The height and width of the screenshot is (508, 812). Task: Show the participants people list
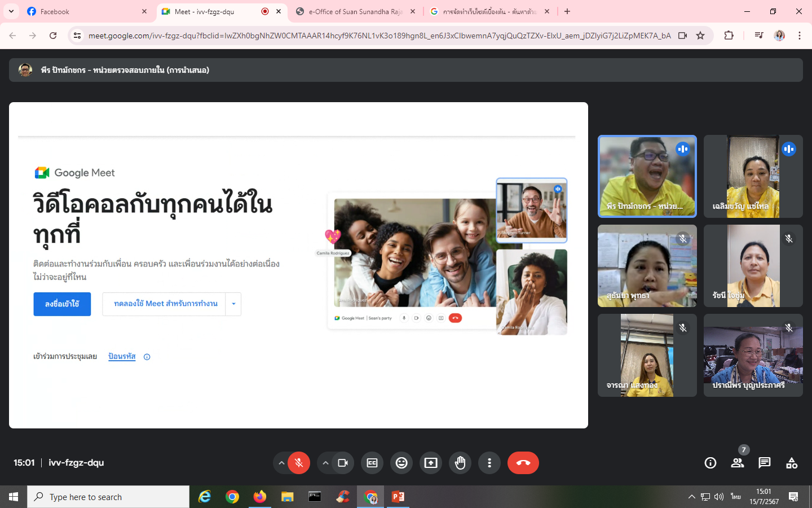(737, 463)
